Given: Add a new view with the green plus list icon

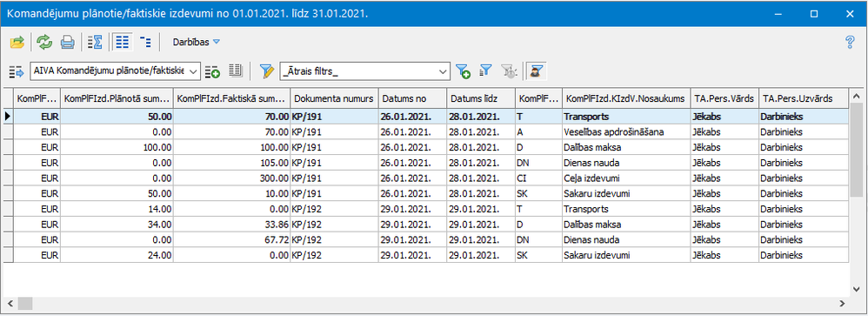Looking at the screenshot, I should click(212, 71).
